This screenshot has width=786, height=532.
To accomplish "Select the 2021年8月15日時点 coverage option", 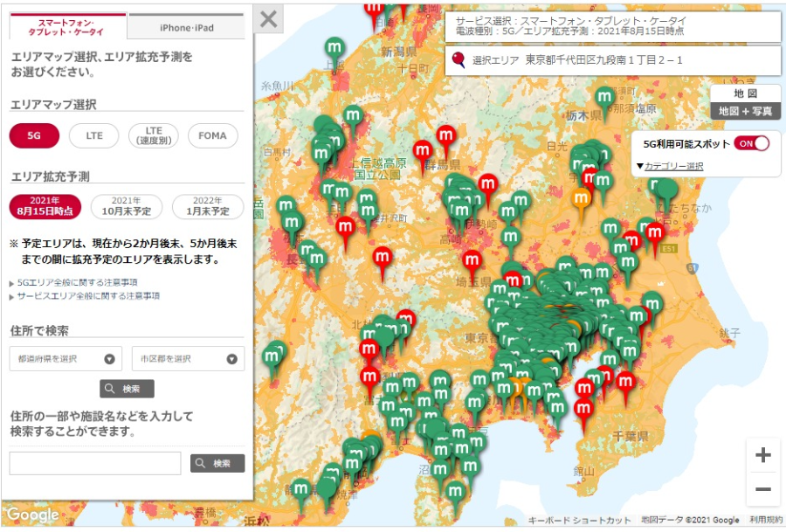I will [x=45, y=206].
